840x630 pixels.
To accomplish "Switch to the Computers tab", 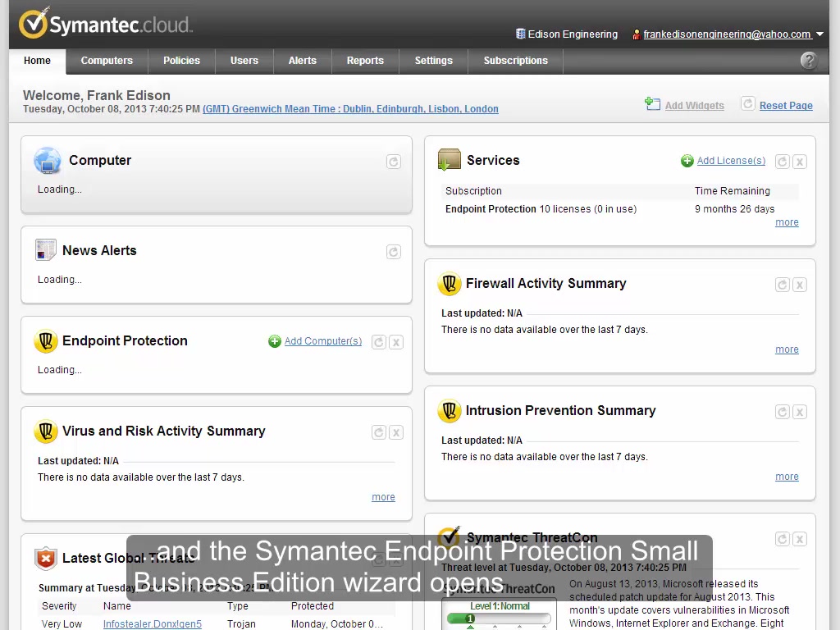I will [107, 61].
